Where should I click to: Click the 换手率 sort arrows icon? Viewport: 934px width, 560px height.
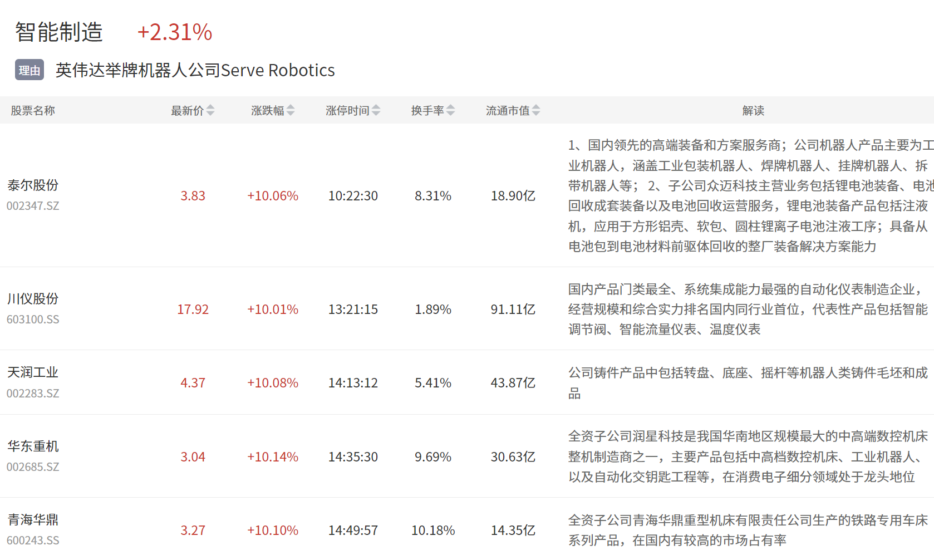click(x=451, y=111)
